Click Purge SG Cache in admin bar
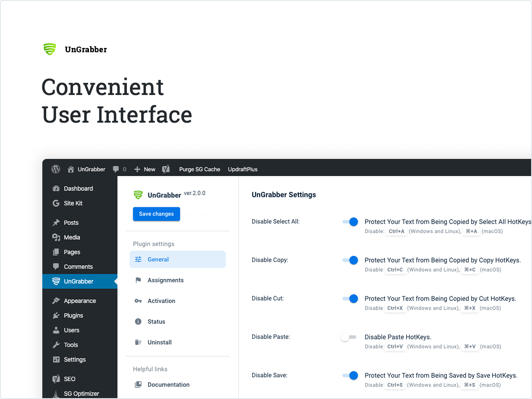 click(199, 169)
